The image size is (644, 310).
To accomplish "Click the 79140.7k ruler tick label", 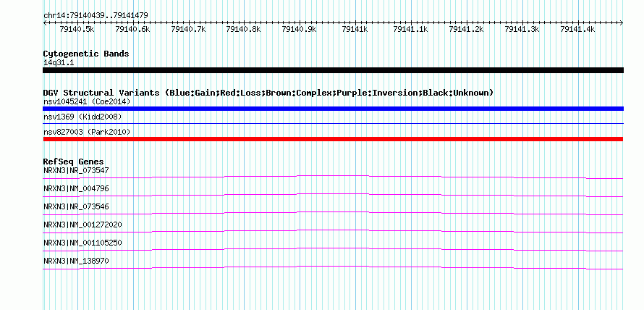I will (188, 29).
